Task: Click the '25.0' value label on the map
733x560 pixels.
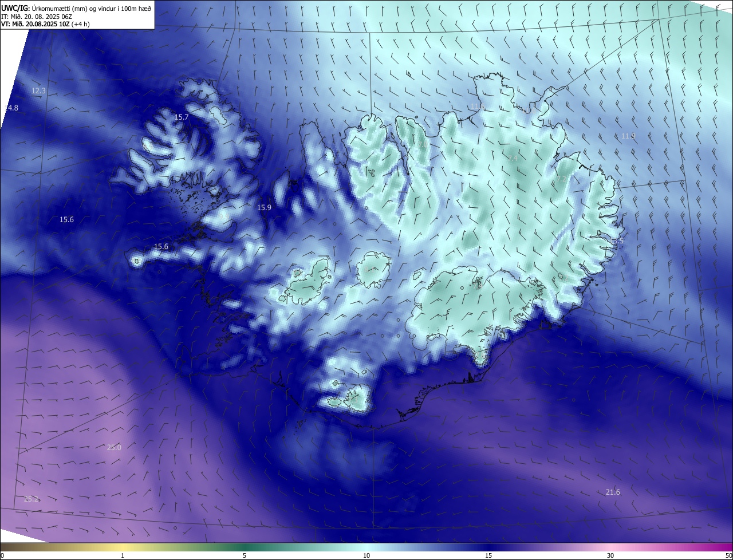Action: point(114,447)
